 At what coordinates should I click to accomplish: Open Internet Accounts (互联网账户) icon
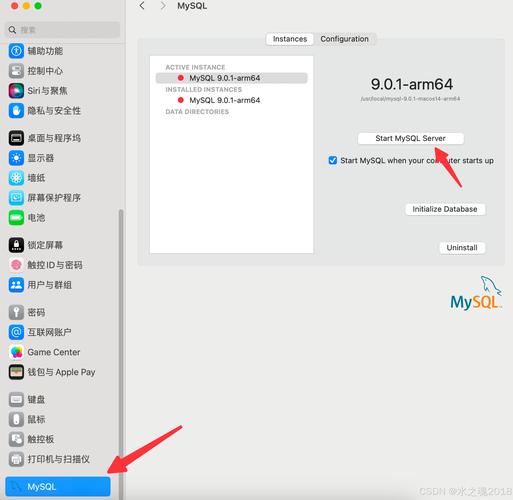pos(16,332)
